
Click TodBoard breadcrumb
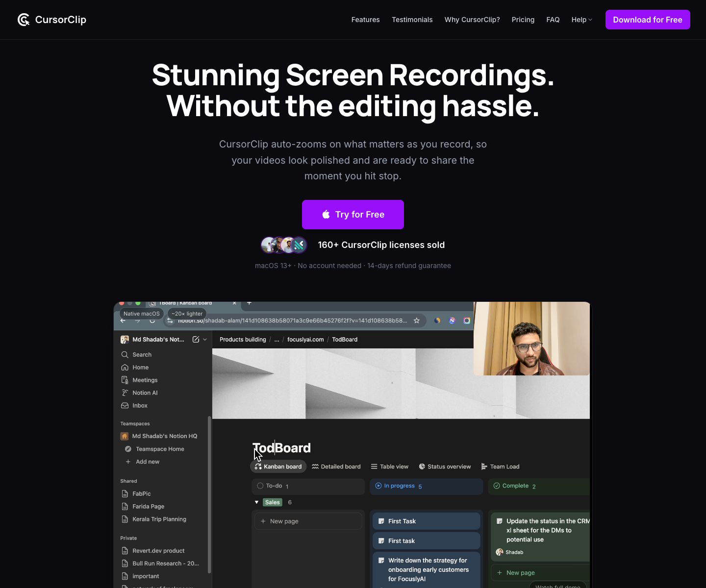pos(345,340)
